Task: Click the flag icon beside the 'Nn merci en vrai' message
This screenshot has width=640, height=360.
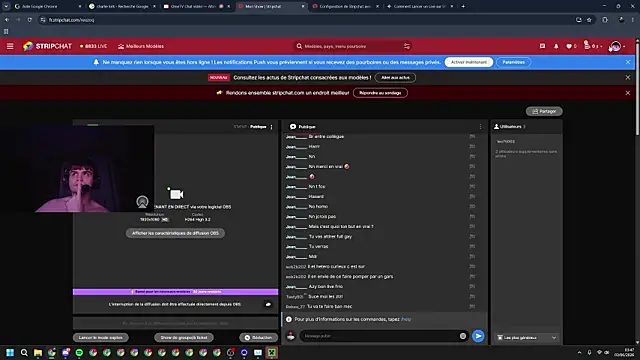Action: 472,167
